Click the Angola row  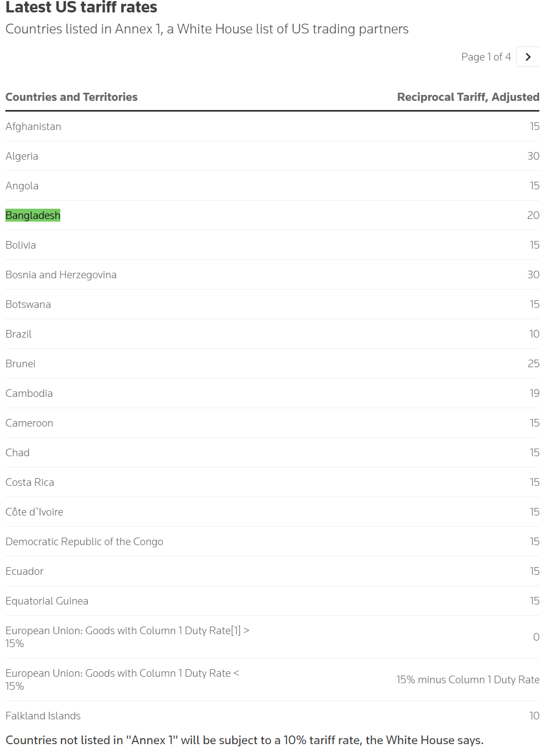(x=272, y=185)
